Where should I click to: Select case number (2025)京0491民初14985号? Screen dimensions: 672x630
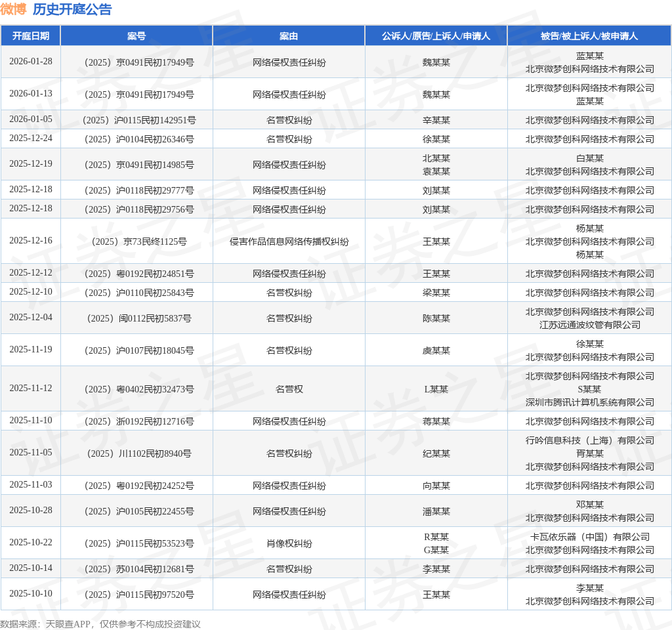pyautogui.click(x=139, y=165)
